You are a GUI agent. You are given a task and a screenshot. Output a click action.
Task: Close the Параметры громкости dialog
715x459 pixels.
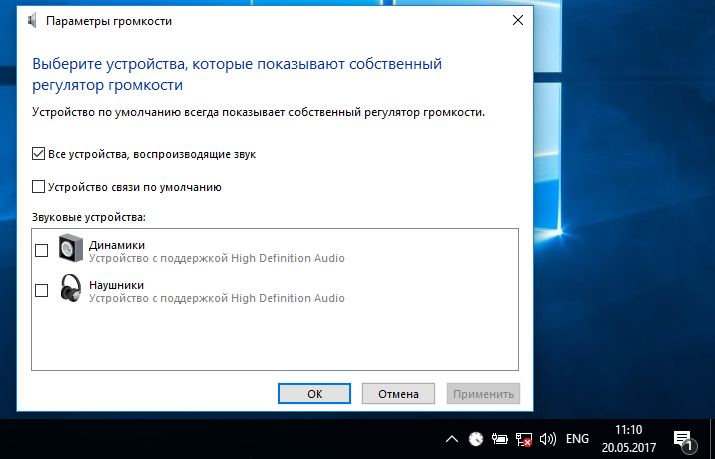click(x=518, y=21)
